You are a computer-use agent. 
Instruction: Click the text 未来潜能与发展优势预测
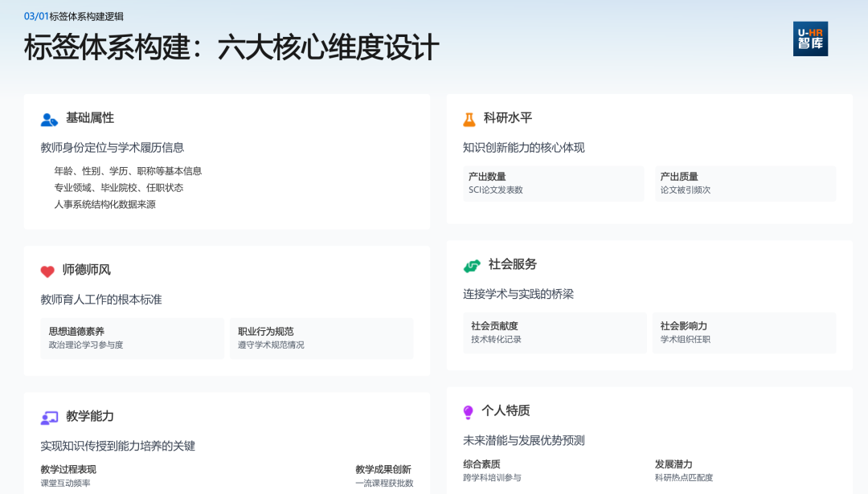point(524,440)
